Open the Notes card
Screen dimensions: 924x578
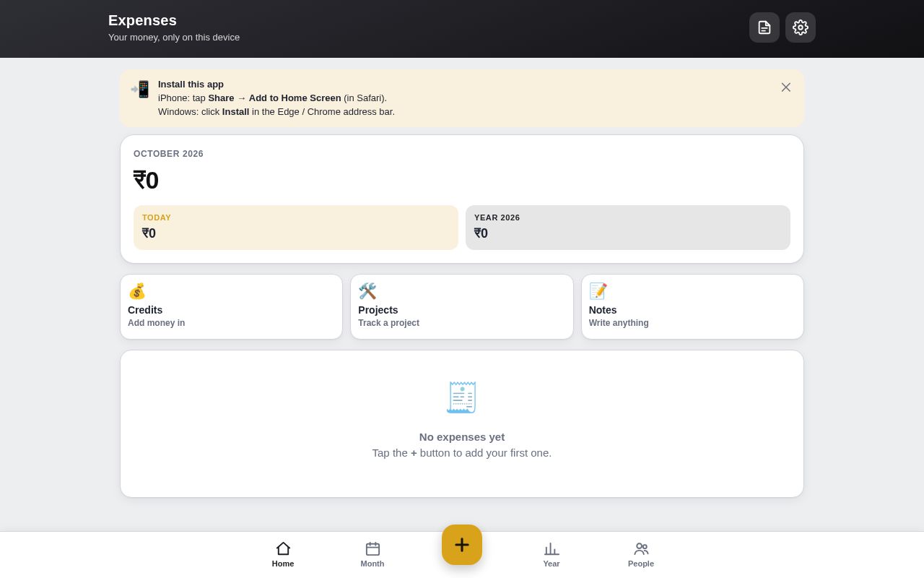pos(692,307)
